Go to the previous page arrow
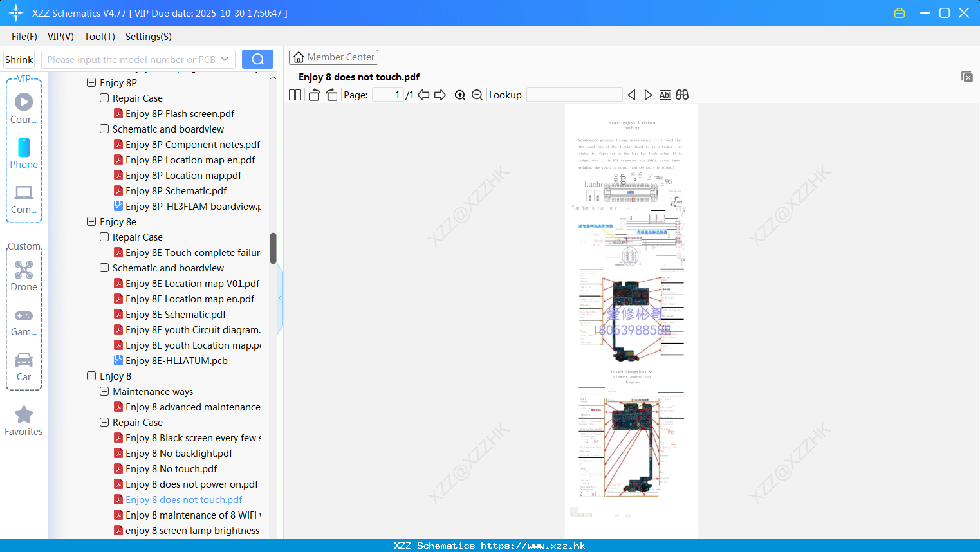The height and width of the screenshot is (552, 980). 423,95
